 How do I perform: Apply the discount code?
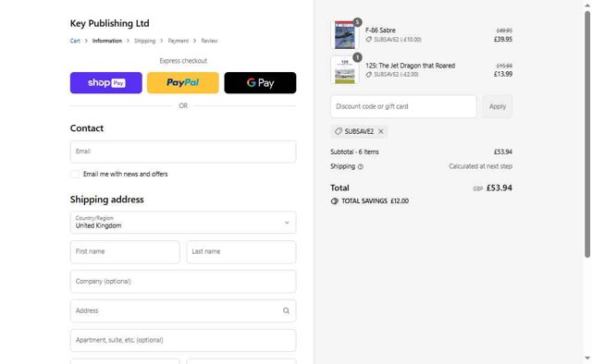[498, 106]
